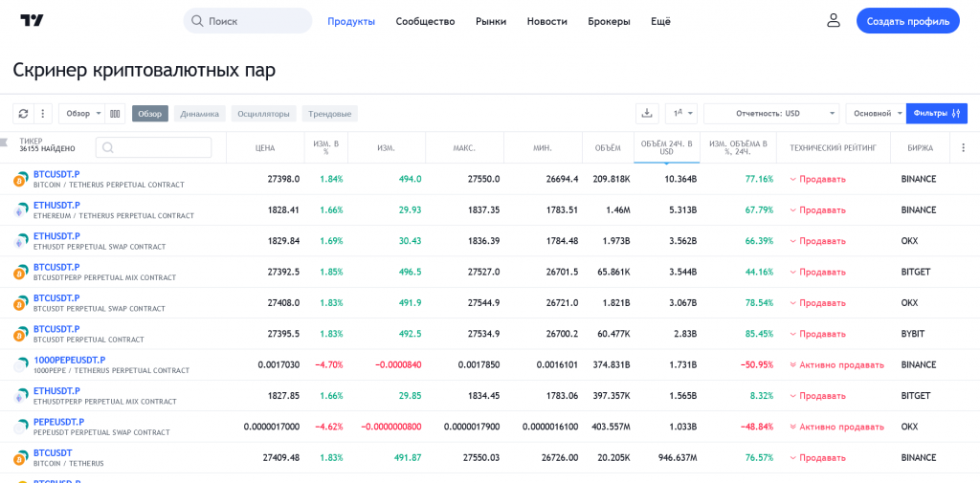Click the Bitcoin icon in the BTCUSDT.P Binance row

tap(21, 179)
